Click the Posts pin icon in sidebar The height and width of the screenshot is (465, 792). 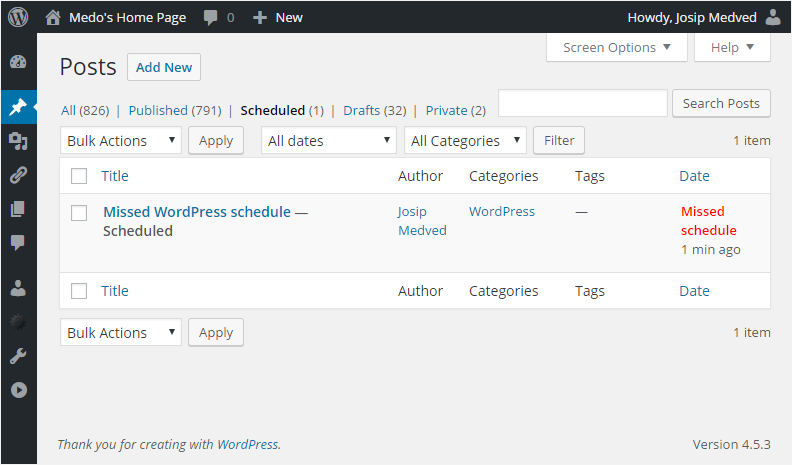click(x=18, y=107)
